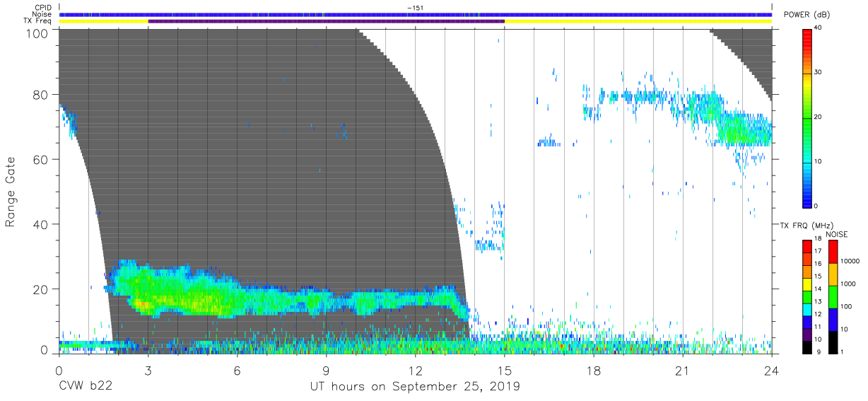Click the 1000 label beside noise colorbar
868x401 pixels.
pos(847,283)
